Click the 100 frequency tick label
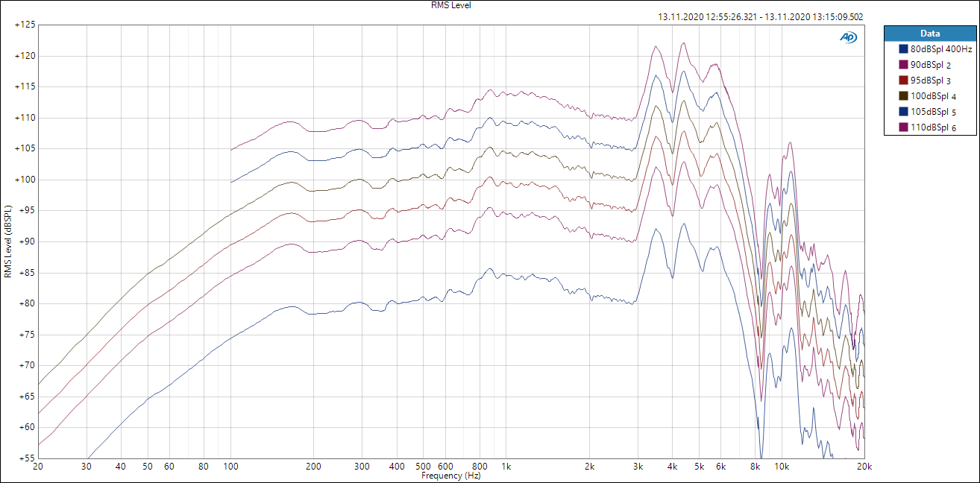 (x=230, y=467)
